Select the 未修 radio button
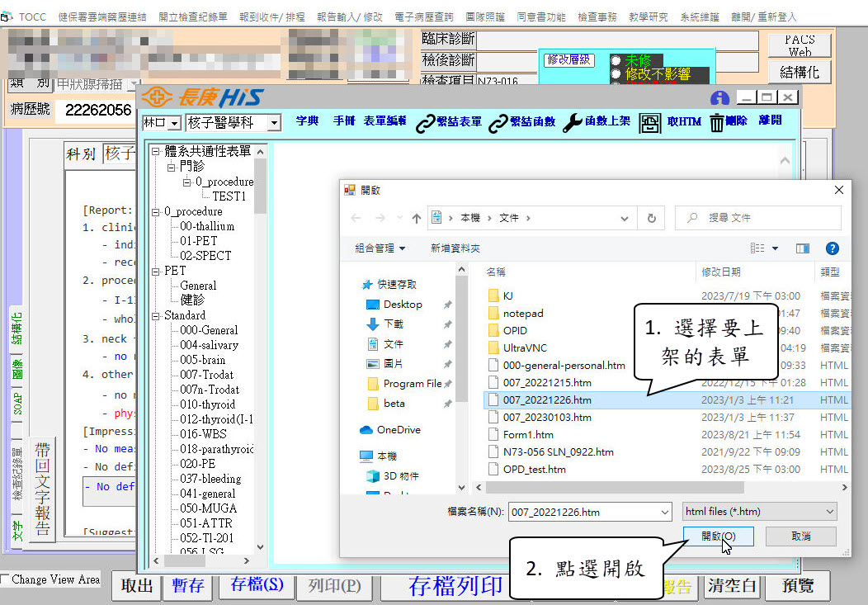Screen dimensions: 868x605 [x=616, y=60]
